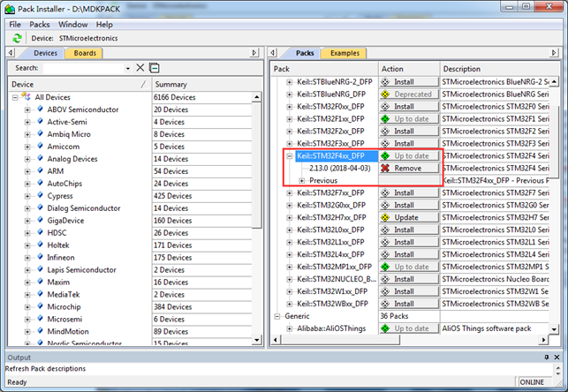The image size is (568, 392).
Task: Click Install for Keil::STM32F2xx_DFP
Action: 409,131
